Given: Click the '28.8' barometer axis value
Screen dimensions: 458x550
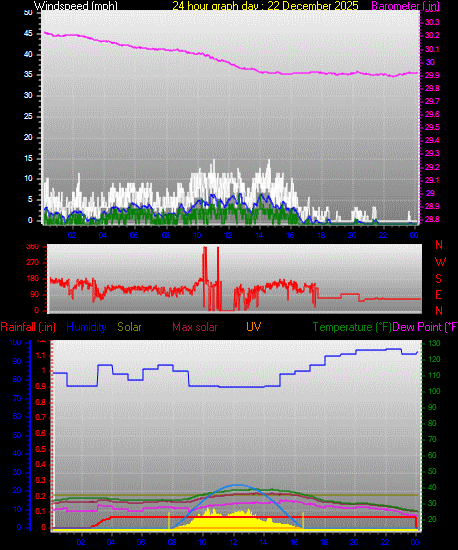Looking at the screenshot, I should click(x=432, y=219).
